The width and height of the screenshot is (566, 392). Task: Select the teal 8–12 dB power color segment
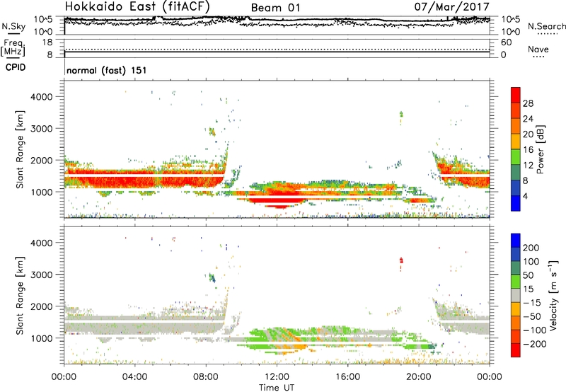pyautogui.click(x=516, y=172)
